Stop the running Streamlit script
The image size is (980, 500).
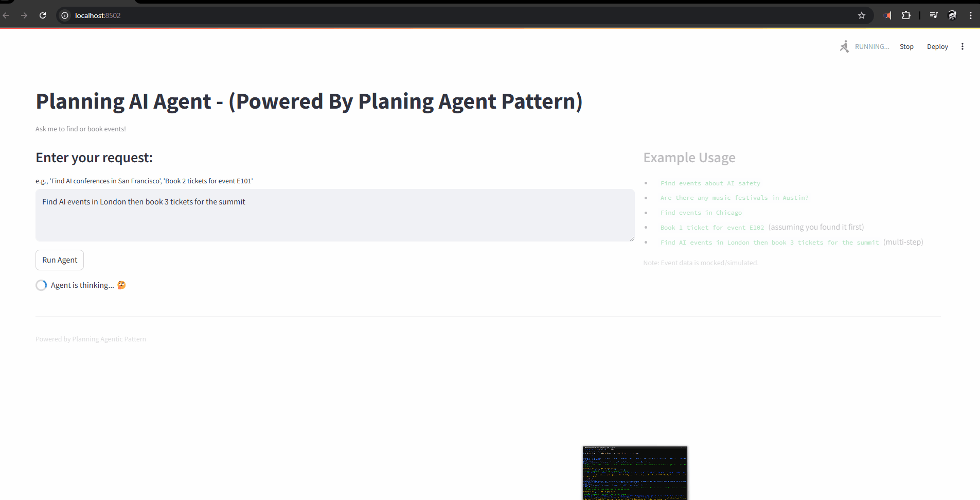pyautogui.click(x=906, y=46)
